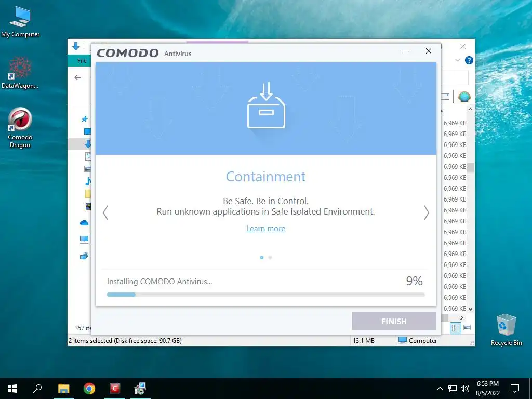
Task: Select Downloads in Explorer navigation pane
Action: (87, 144)
